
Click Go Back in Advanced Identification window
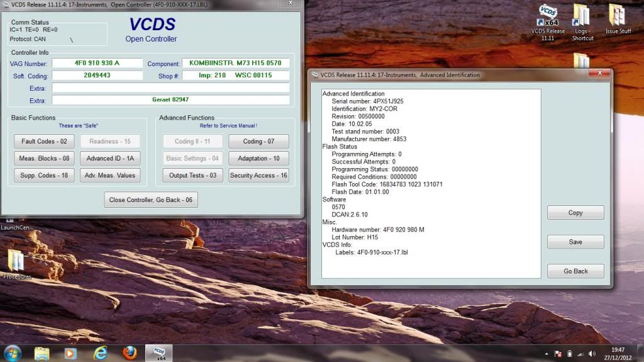coord(575,271)
